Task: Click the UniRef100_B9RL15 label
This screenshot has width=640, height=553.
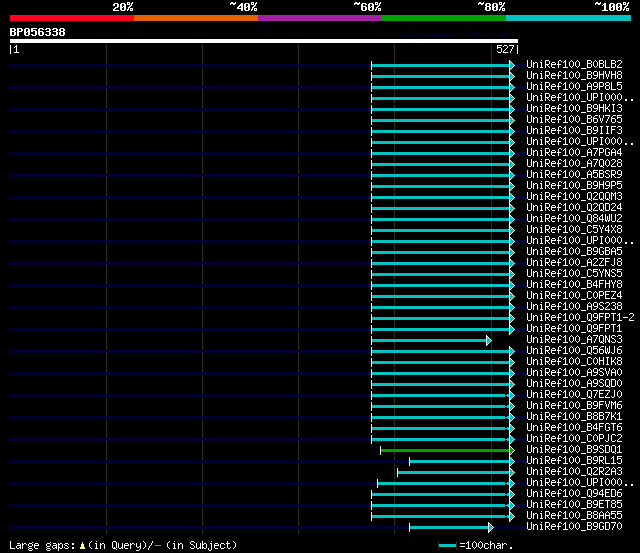Action: click(574, 461)
